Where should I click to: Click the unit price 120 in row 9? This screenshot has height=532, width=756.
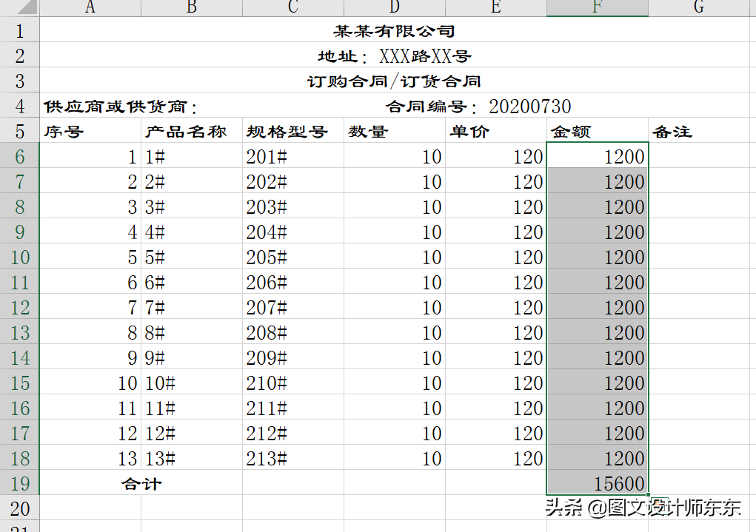tap(495, 232)
